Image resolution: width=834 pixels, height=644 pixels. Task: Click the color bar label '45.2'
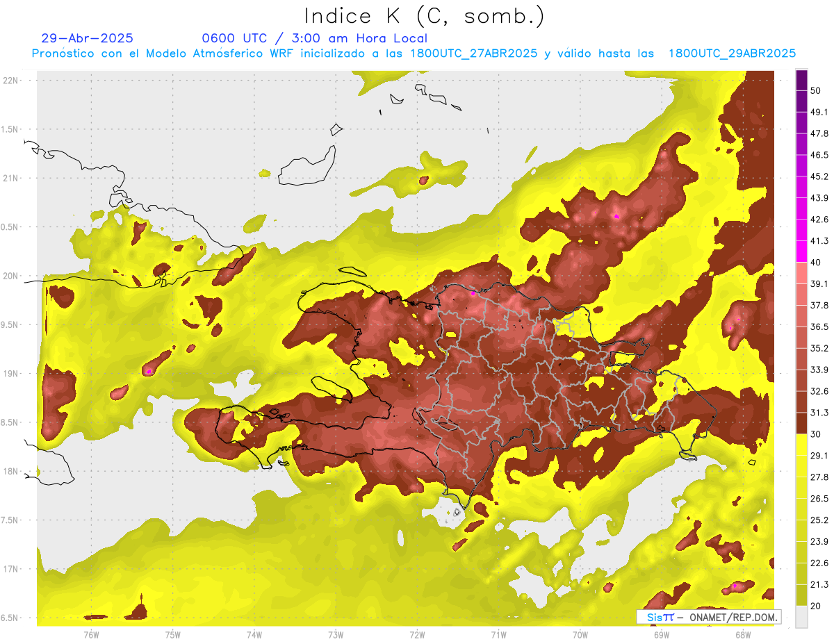point(819,176)
